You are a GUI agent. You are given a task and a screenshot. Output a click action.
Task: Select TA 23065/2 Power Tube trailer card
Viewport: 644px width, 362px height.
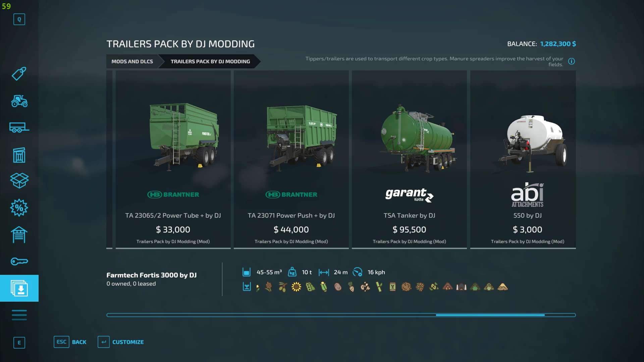[x=173, y=160]
